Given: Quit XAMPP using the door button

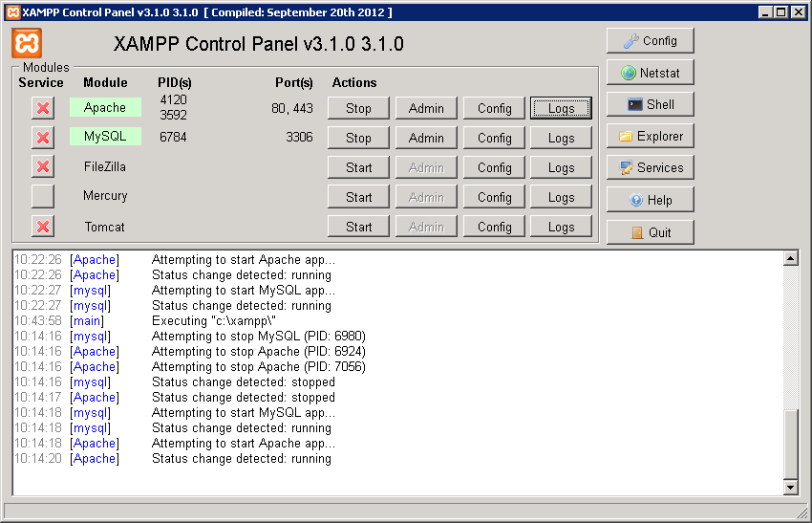Looking at the screenshot, I should tap(650, 232).
